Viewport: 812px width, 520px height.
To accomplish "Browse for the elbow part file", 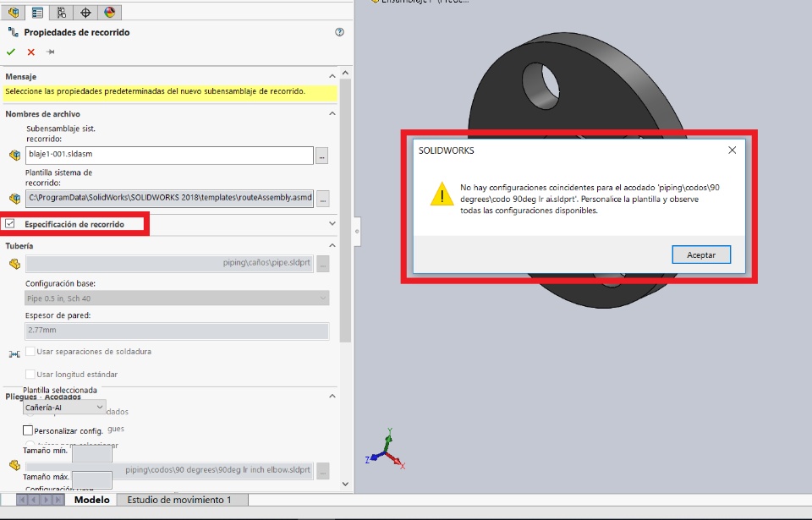I will [x=322, y=471].
